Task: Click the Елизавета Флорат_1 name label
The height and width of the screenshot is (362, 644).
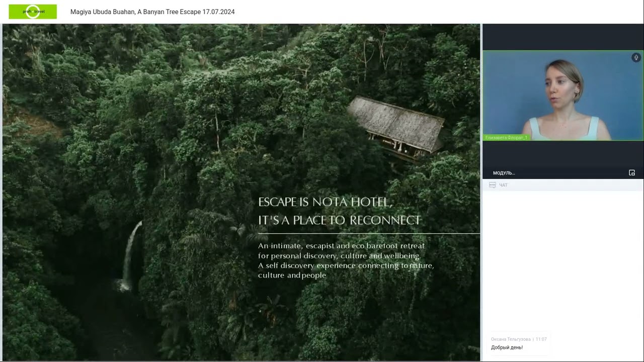Action: [x=506, y=137]
